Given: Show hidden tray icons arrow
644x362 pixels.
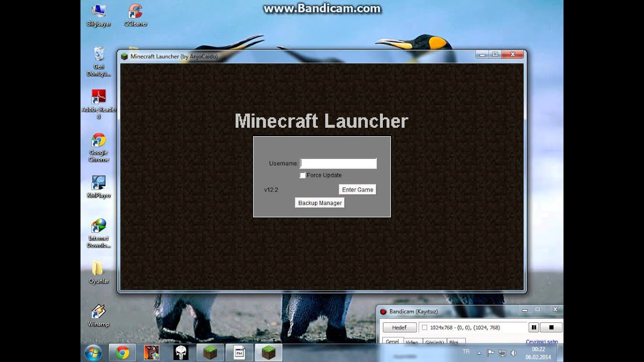Looking at the screenshot, I should tap(479, 353).
